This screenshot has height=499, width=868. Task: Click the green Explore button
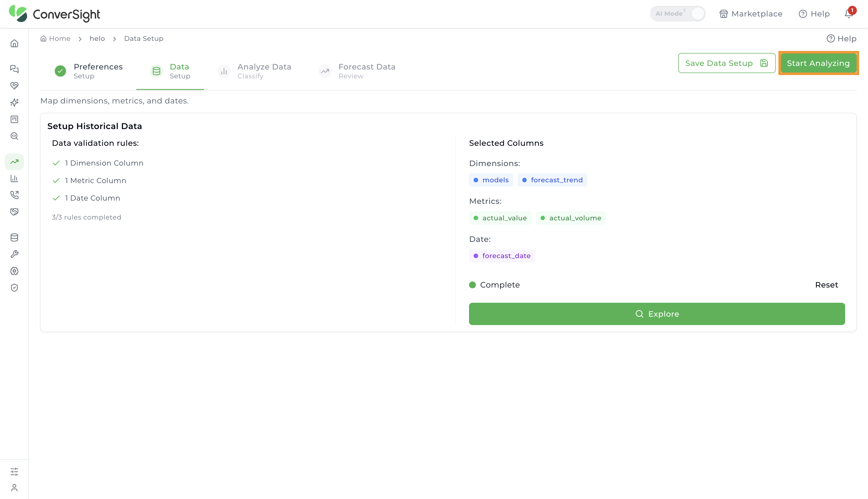[x=657, y=314]
